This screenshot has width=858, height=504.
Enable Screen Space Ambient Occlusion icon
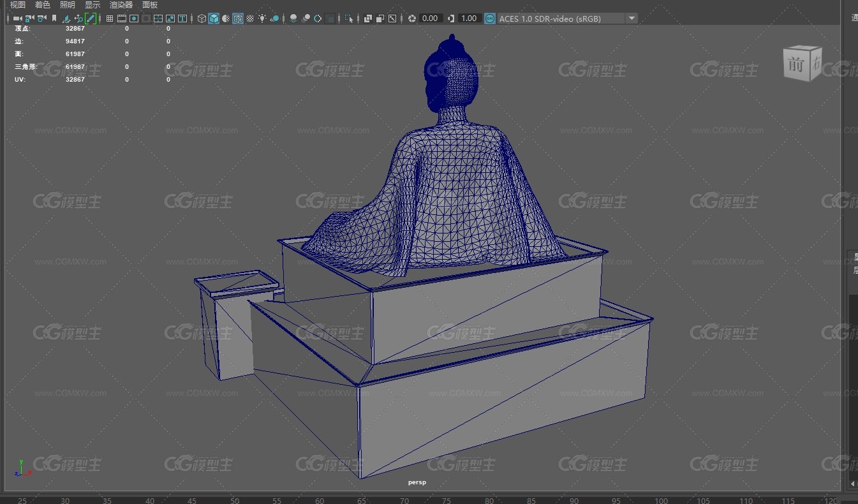coord(293,19)
